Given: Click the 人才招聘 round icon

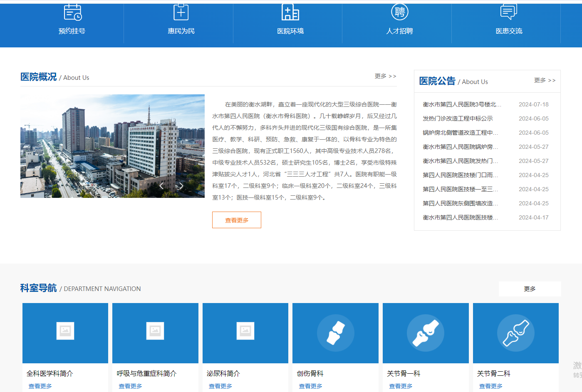Looking at the screenshot, I should pos(400,12).
